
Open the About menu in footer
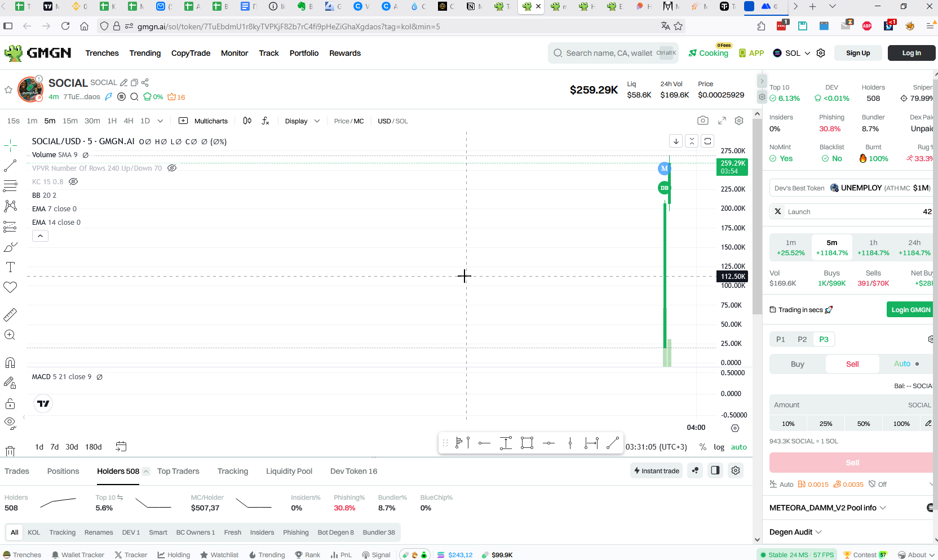(916, 555)
